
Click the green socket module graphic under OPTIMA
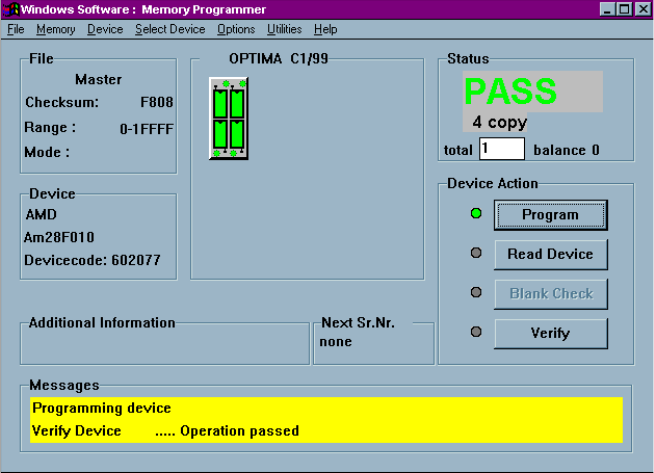coord(229,118)
